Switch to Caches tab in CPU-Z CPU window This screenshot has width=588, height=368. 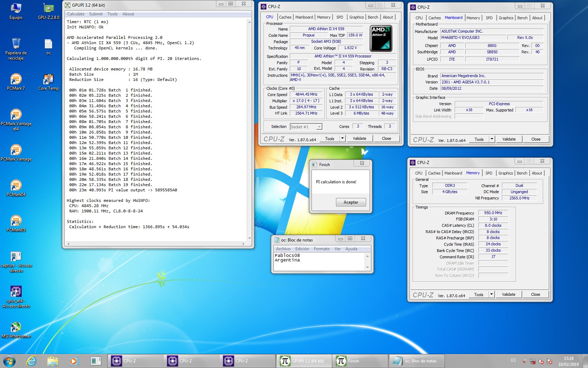[285, 17]
